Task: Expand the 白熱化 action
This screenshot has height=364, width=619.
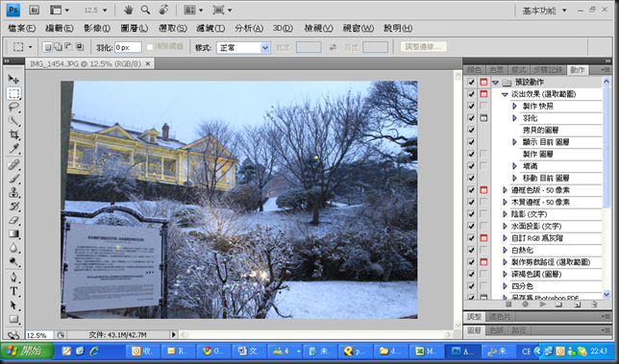Action: (x=505, y=250)
